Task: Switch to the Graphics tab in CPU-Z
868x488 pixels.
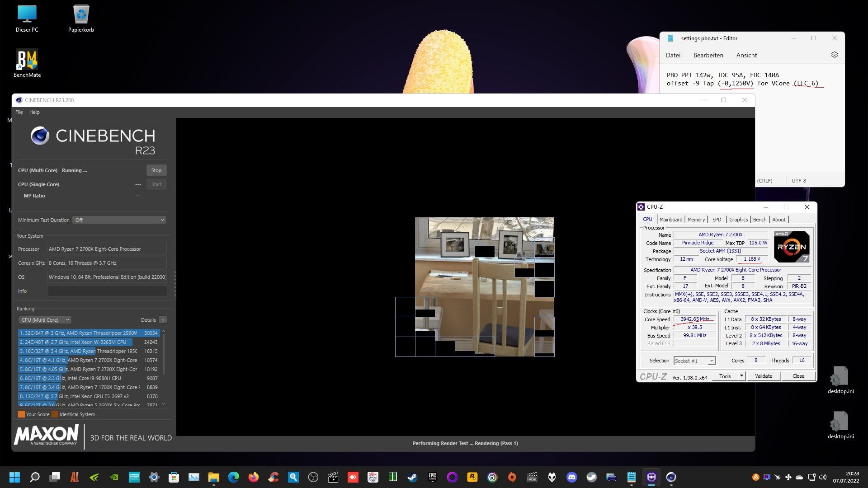Action: pos(738,220)
